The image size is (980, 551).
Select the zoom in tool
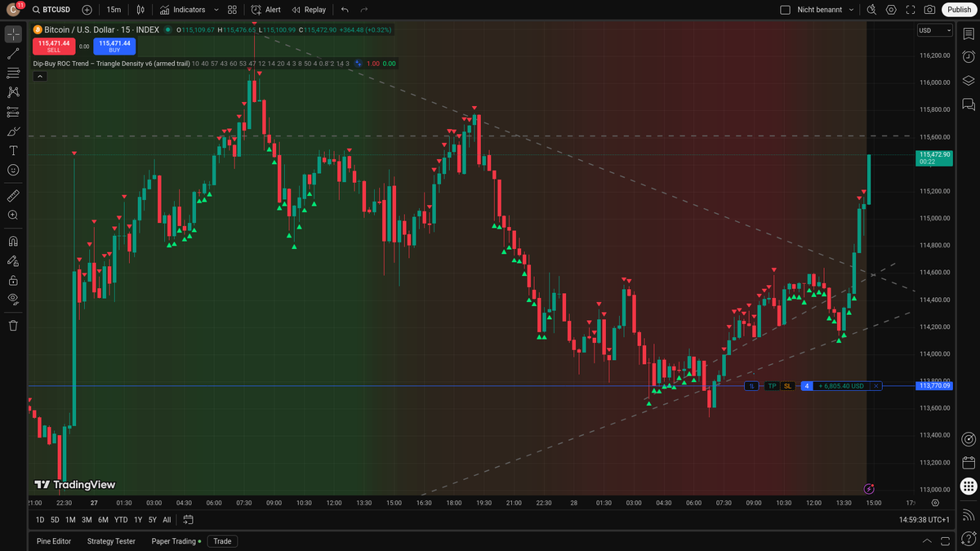(x=13, y=215)
